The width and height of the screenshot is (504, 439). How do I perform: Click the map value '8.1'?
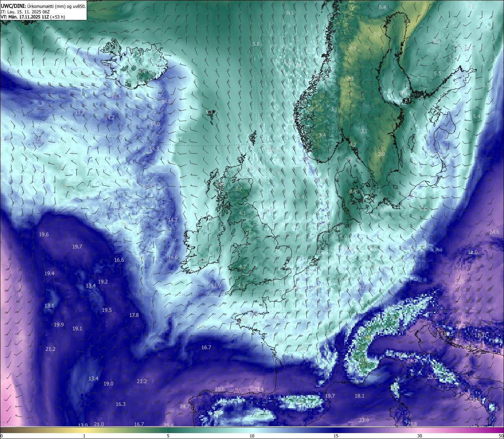pyautogui.click(x=290, y=13)
